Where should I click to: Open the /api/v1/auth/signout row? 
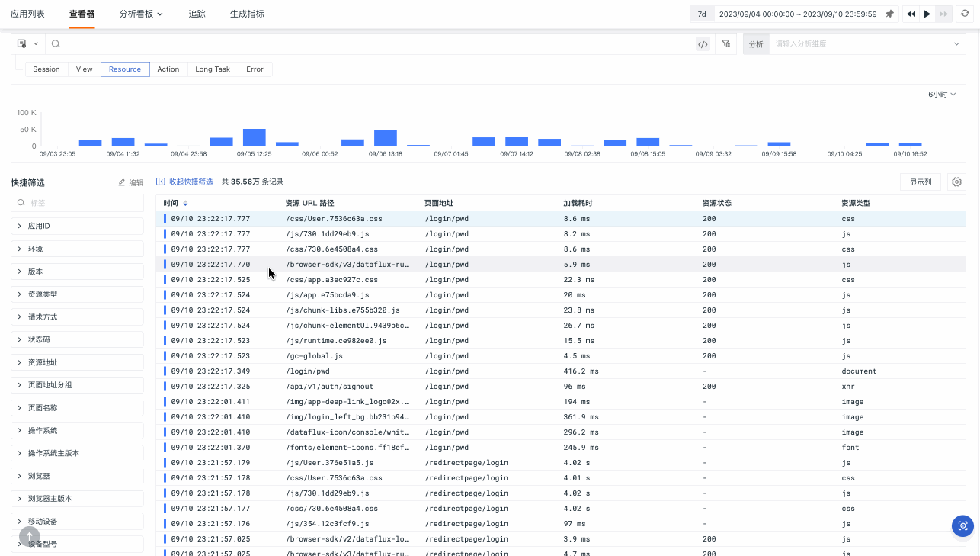click(561, 387)
